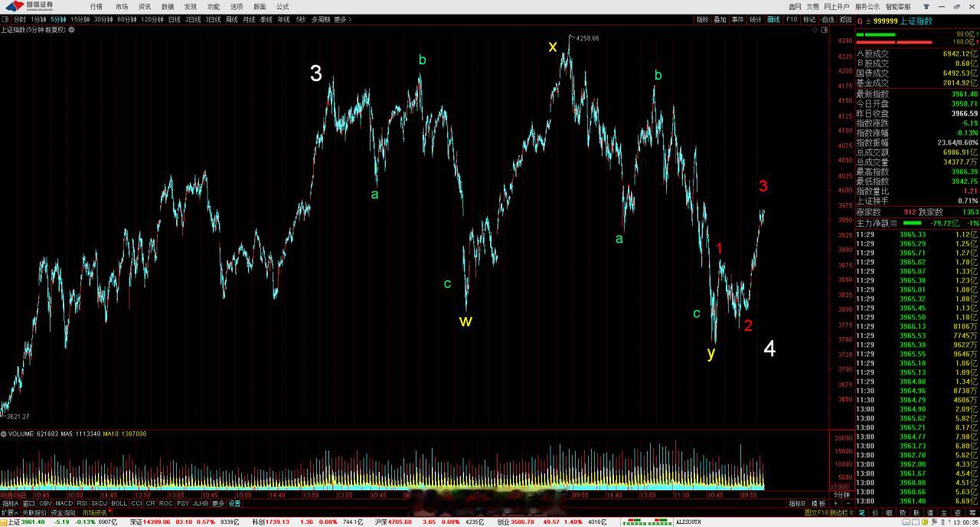Toggle the panel icon left of 分时
980x527 pixels.
5,19
